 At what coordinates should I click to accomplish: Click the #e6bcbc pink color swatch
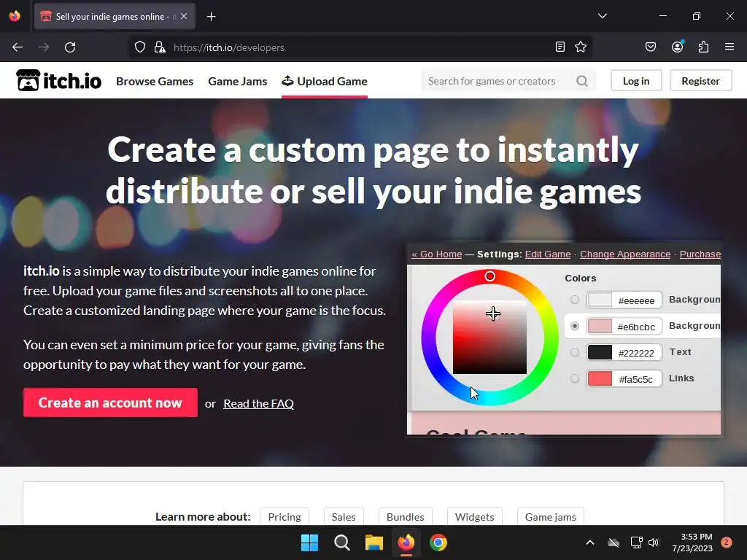pos(600,326)
